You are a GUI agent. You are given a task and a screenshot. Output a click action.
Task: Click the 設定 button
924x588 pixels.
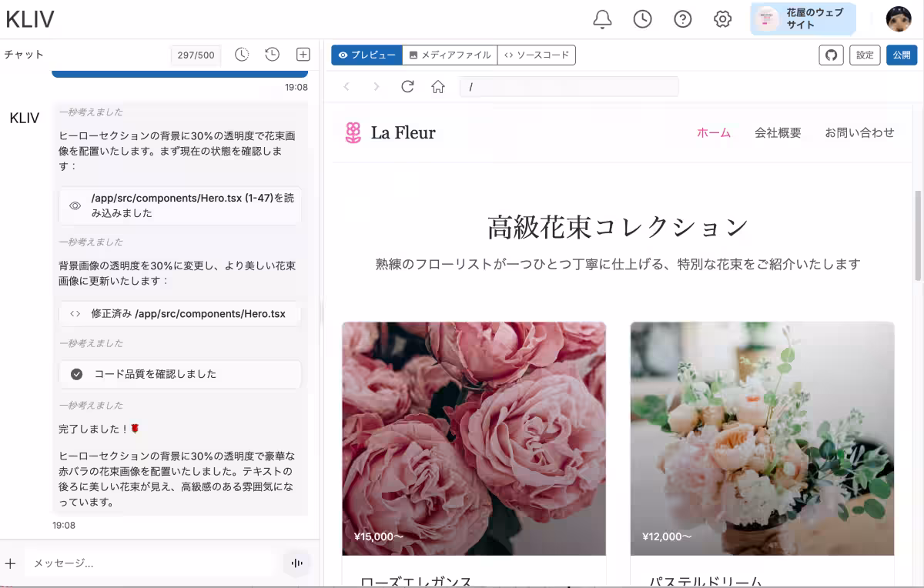pos(865,55)
